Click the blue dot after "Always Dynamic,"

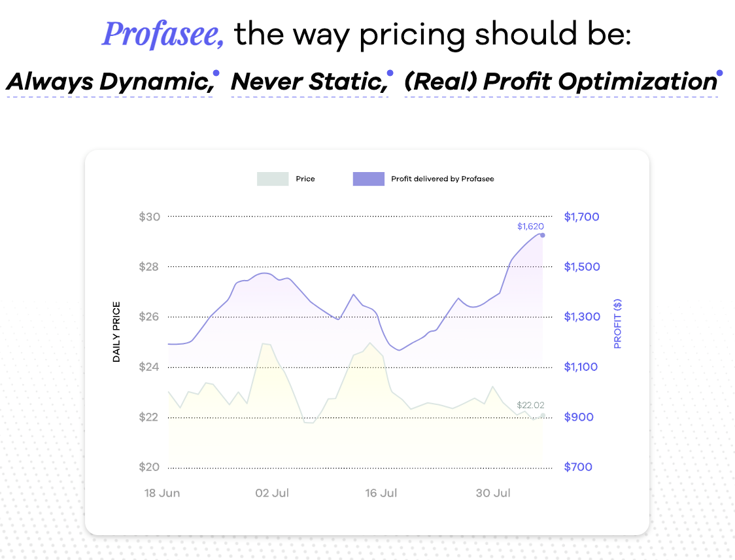point(216,73)
